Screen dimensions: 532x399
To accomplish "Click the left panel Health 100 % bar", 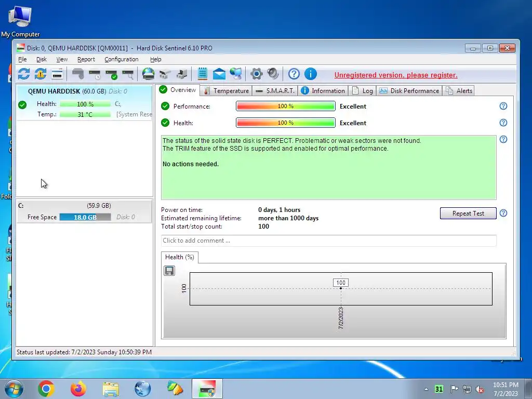I will click(x=85, y=104).
